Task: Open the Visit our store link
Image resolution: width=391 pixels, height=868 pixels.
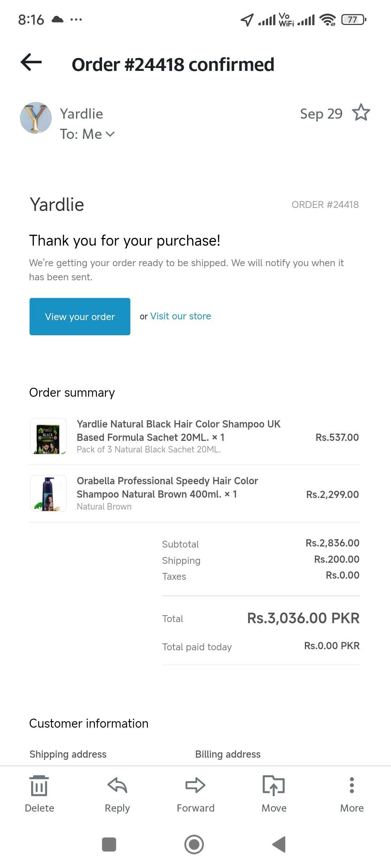Action: coord(180,316)
